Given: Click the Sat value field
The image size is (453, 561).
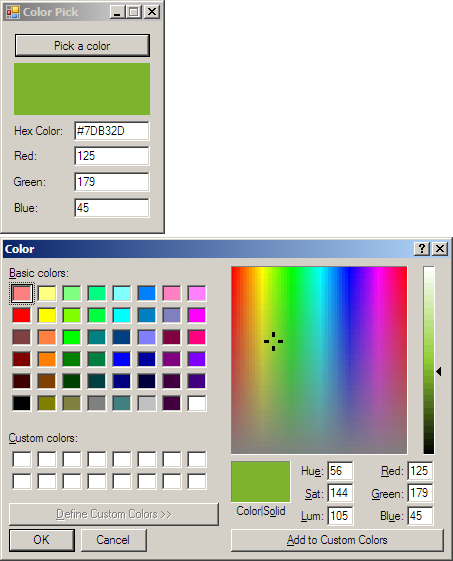Looking at the screenshot, I should coord(340,493).
